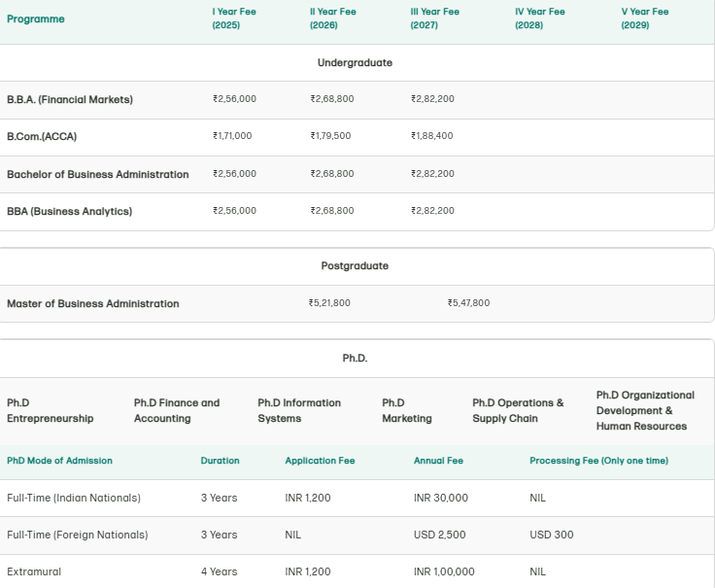The width and height of the screenshot is (715, 588).
Task: Choose the Ph.D Marketing tab
Action: 407,410
